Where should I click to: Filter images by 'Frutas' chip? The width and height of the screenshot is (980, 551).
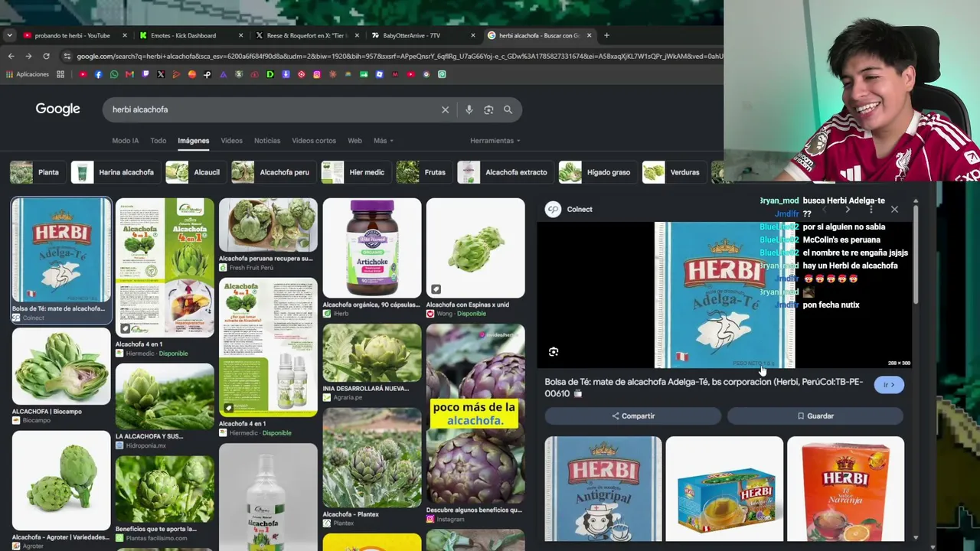coord(423,172)
